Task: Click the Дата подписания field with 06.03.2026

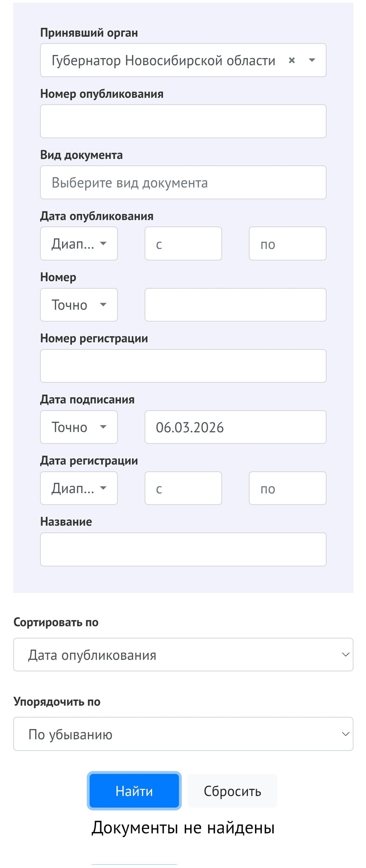Action: [235, 427]
